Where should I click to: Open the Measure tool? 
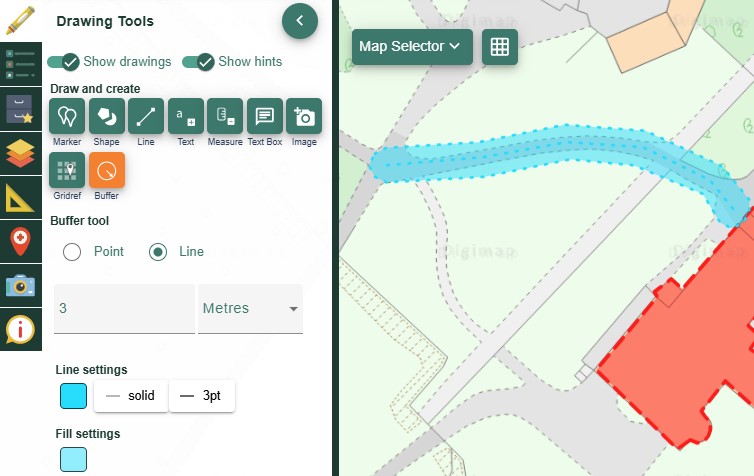(225, 117)
